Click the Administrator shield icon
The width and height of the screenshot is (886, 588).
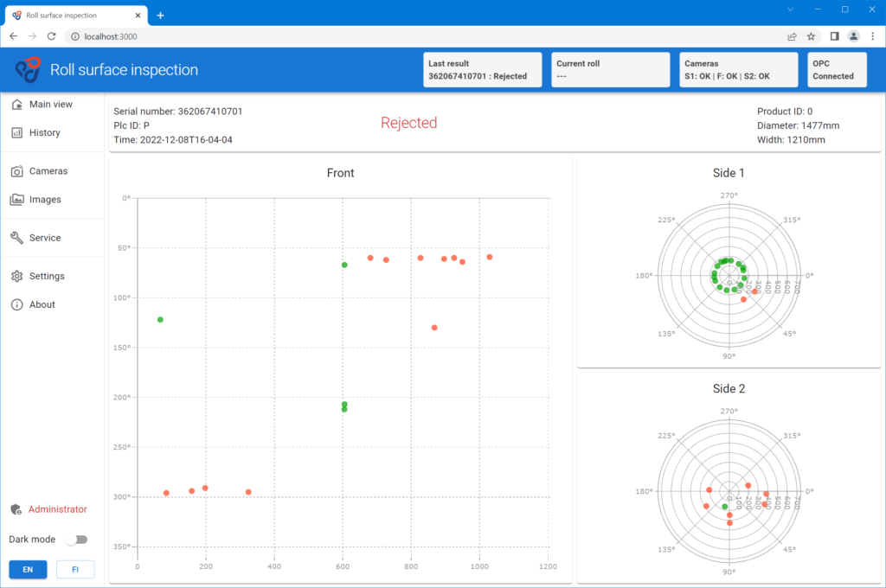[16, 509]
